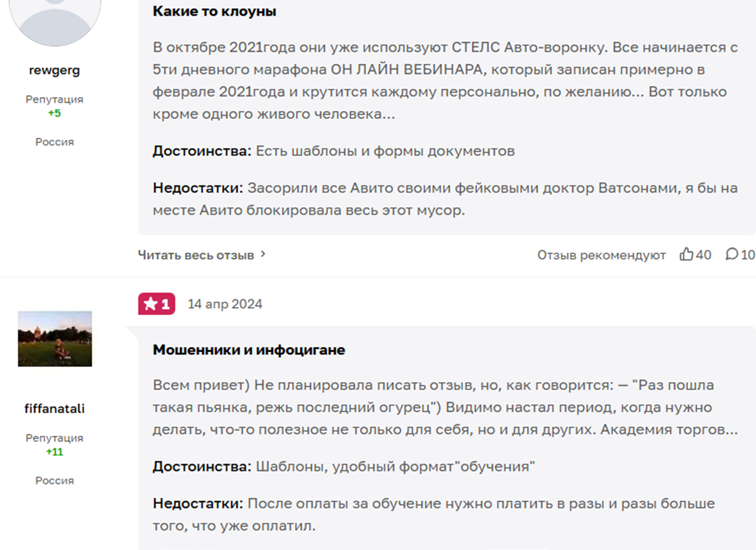Expand review via chevron beside "Читать весь отзыв"

pos(263,255)
